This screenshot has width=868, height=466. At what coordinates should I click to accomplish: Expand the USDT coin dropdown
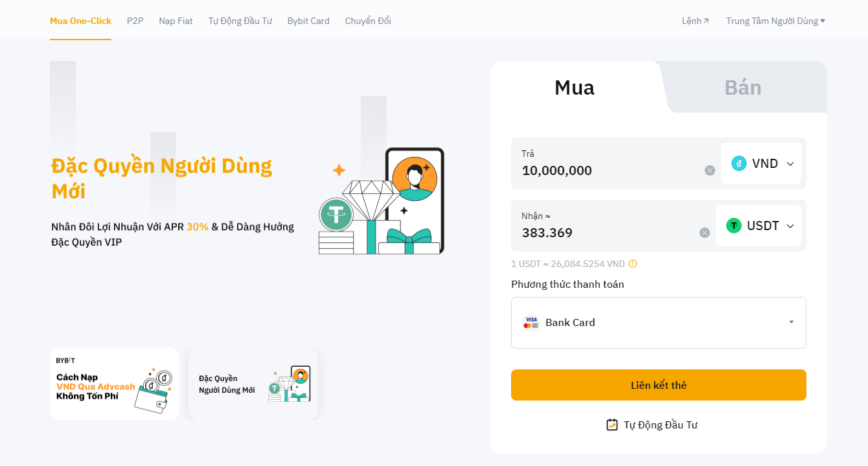(759, 226)
